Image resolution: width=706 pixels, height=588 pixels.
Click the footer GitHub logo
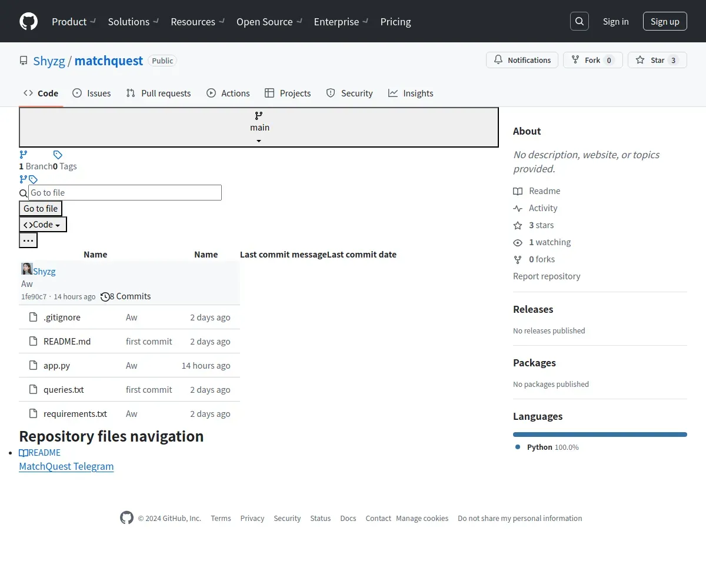126,517
